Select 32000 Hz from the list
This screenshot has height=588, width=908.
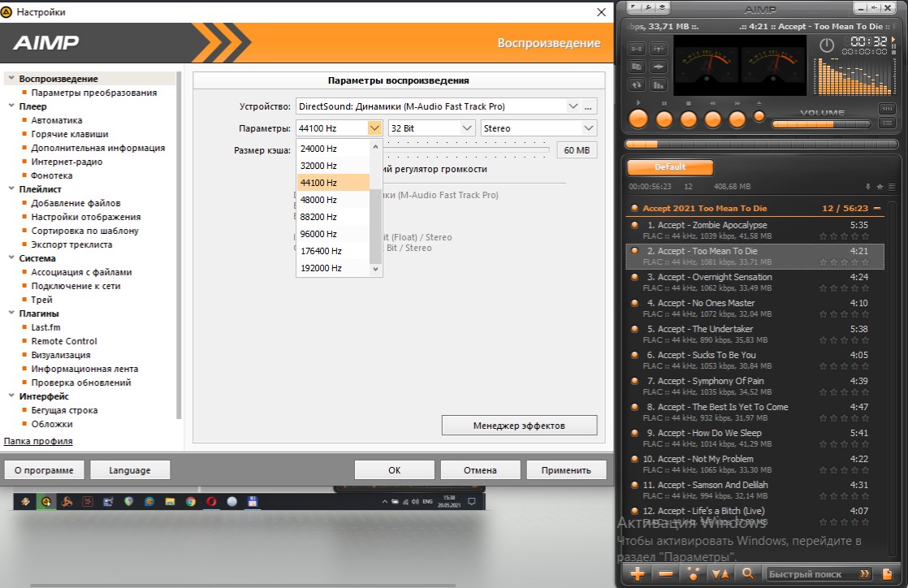pyautogui.click(x=333, y=166)
